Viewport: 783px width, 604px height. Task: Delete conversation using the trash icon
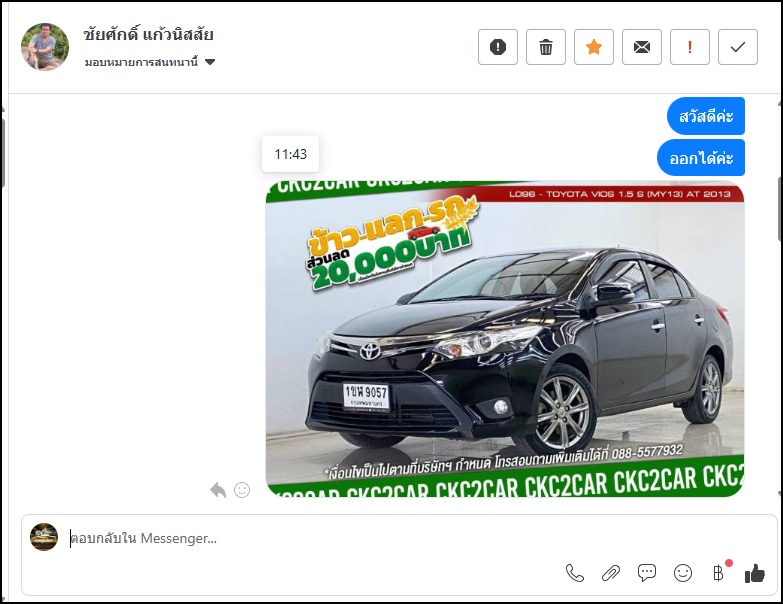tap(545, 47)
